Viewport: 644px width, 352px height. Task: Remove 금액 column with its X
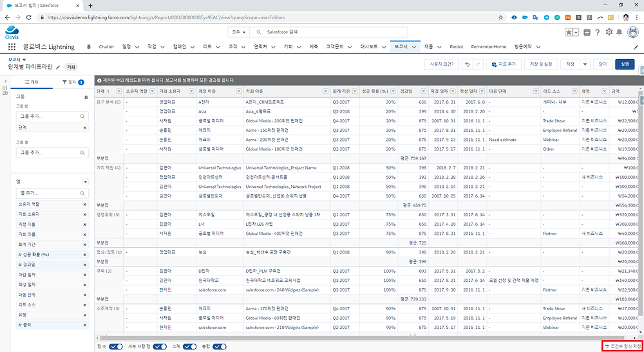[x=84, y=325]
